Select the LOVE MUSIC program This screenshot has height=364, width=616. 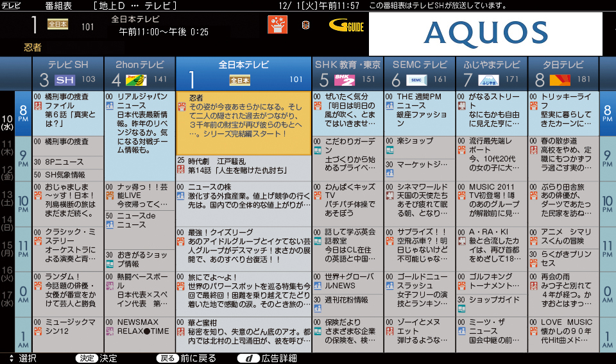click(563, 334)
